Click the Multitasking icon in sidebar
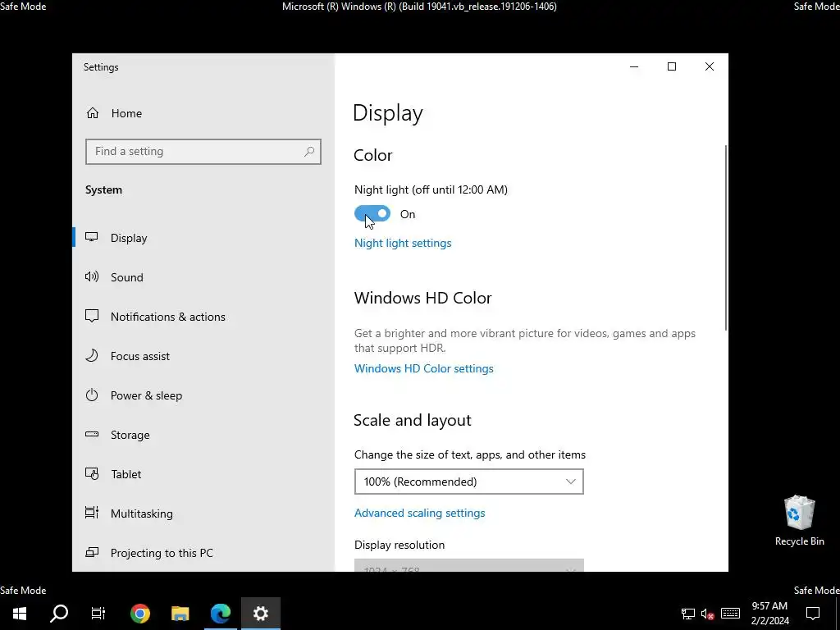The height and width of the screenshot is (630, 840). point(92,514)
